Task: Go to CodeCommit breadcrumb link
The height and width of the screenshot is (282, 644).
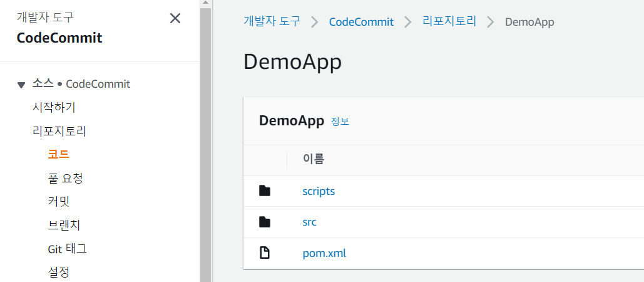Action: tap(362, 22)
